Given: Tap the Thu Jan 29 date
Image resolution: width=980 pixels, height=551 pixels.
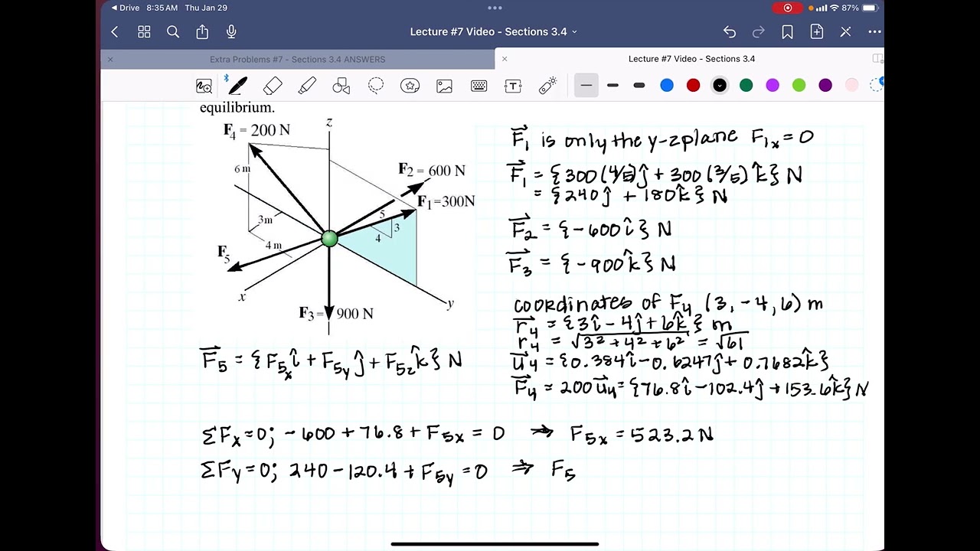Looking at the screenshot, I should click(x=206, y=8).
